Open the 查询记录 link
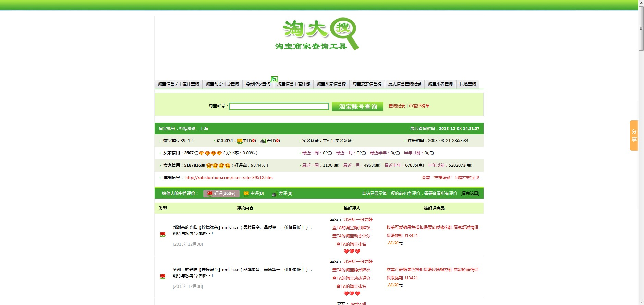644x305 pixels. click(x=397, y=106)
